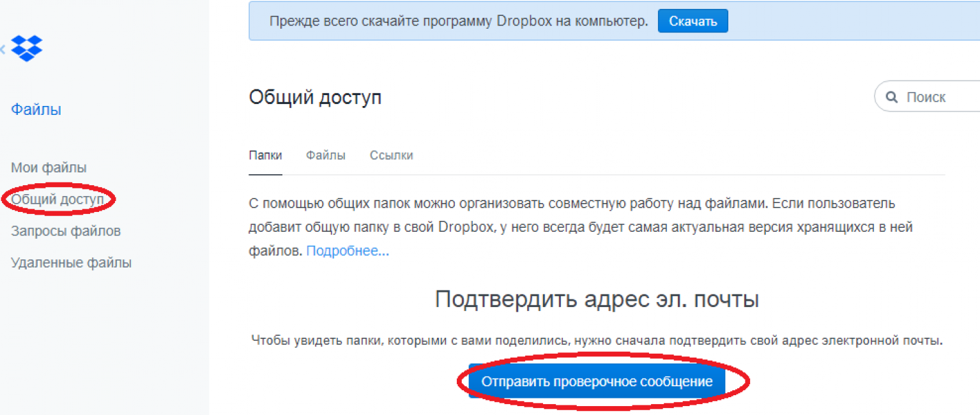
Task: Open the Файлы section in sidebar
Action: pyautogui.click(x=36, y=109)
